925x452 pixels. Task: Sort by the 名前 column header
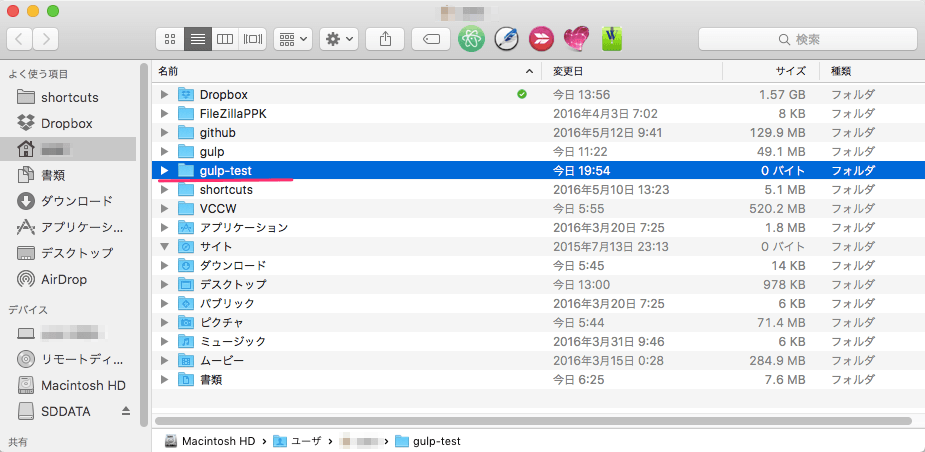347,71
